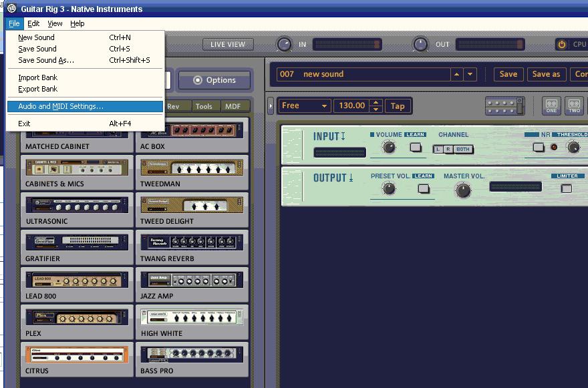588x388 pixels.
Task: Click the INPUT module arrow icon
Action: point(343,136)
